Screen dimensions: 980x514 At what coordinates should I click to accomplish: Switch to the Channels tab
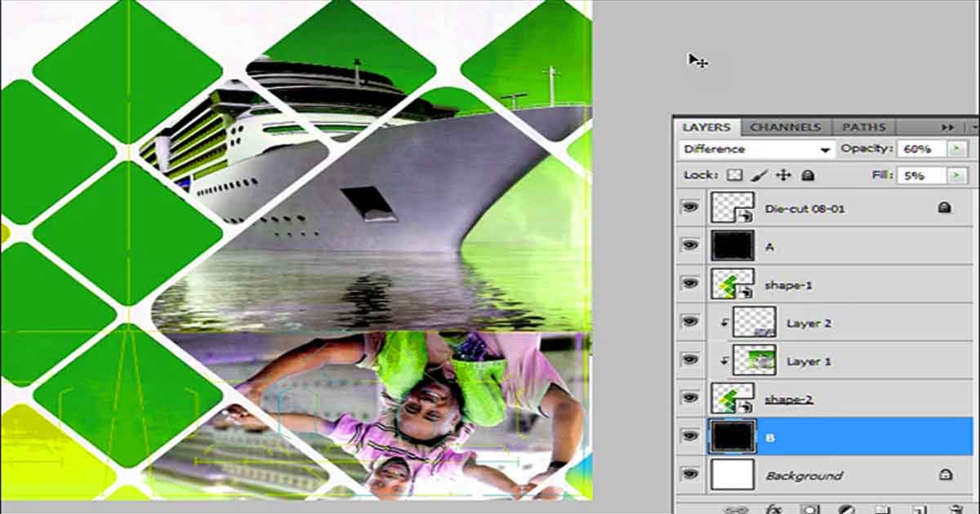click(785, 127)
